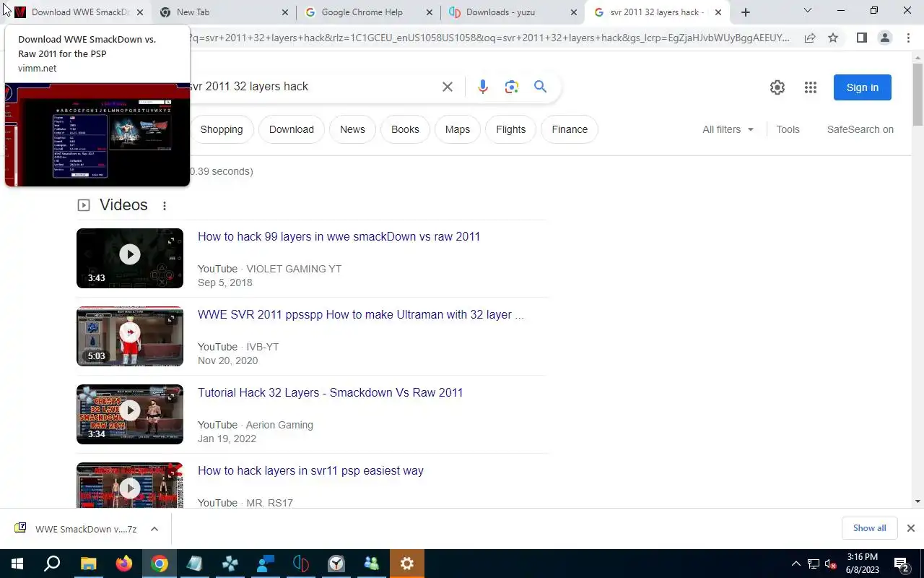924x578 pixels.
Task: Expand the All filters dropdown
Action: click(x=728, y=129)
